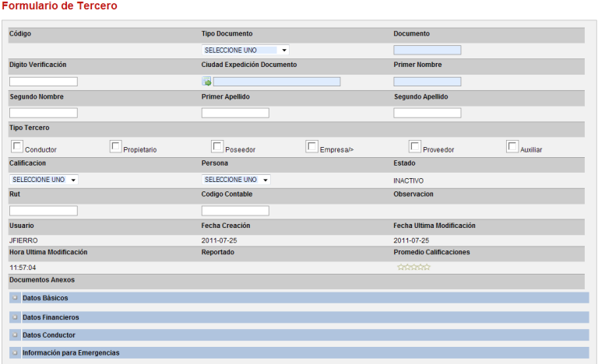598x364 pixels.
Task: Expand the Datos Básicos section
Action: 45,298
